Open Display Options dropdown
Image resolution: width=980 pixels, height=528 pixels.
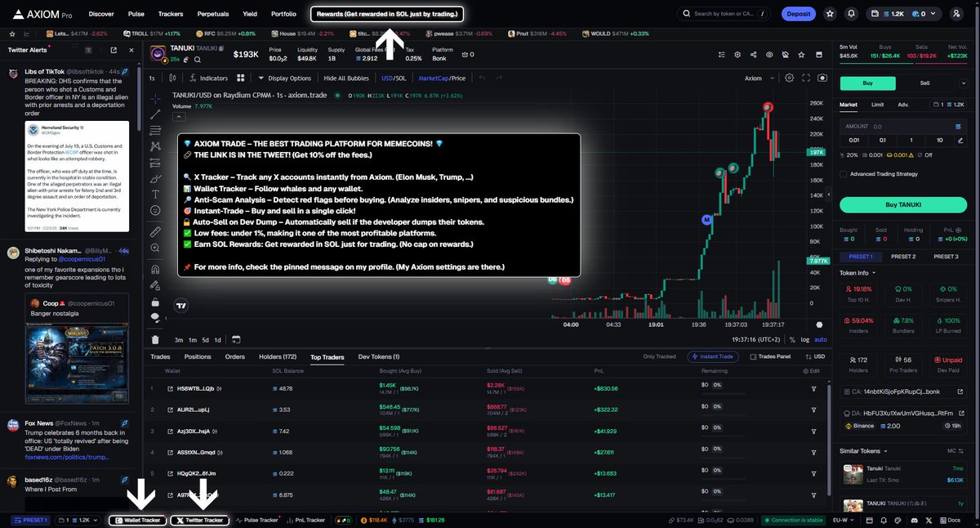pyautogui.click(x=284, y=78)
